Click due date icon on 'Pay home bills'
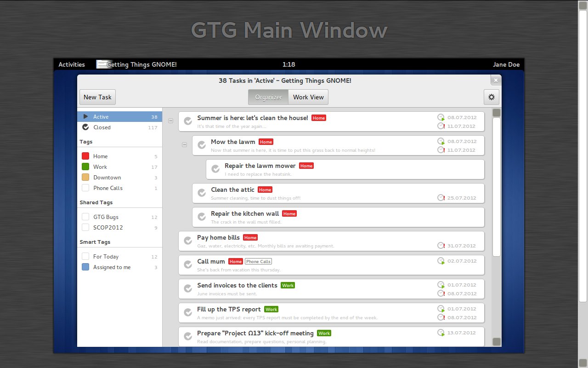 tap(441, 246)
